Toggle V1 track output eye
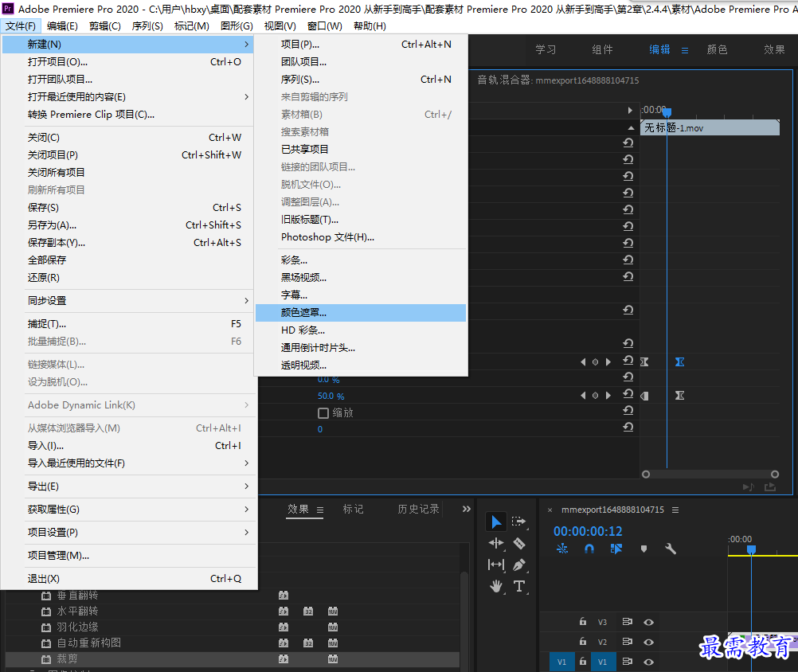The image size is (798, 672). pos(648,662)
